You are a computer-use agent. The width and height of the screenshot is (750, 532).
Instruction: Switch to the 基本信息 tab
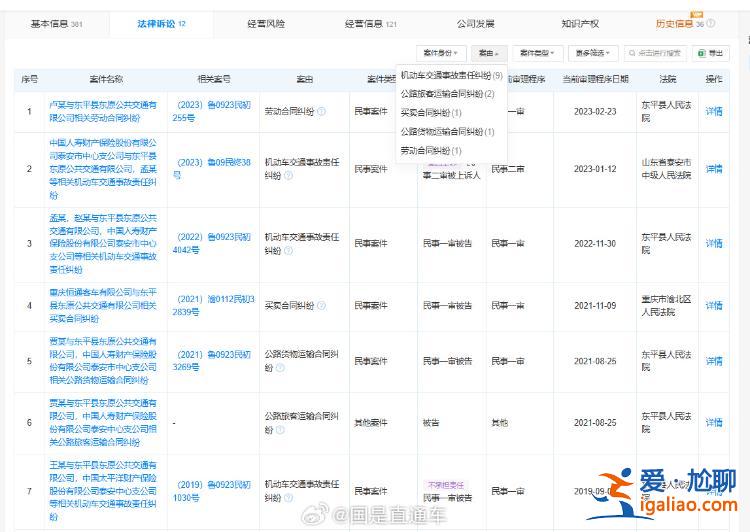(x=56, y=23)
